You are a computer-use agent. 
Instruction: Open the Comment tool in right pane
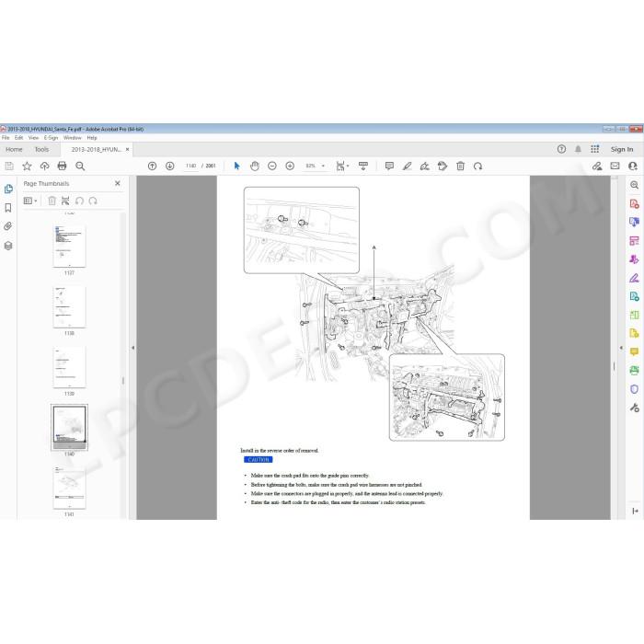pos(634,352)
